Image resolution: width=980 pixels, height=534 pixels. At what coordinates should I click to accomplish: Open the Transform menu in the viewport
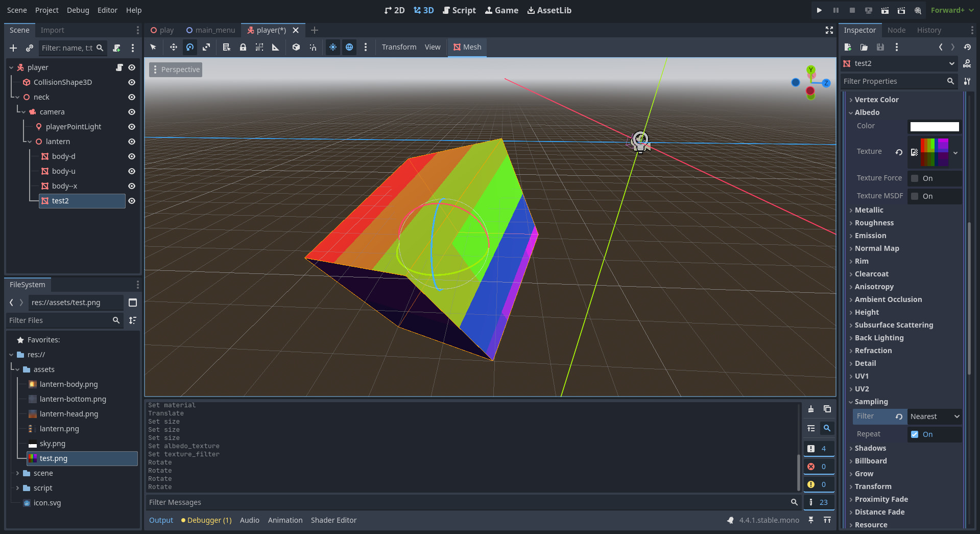click(x=398, y=47)
